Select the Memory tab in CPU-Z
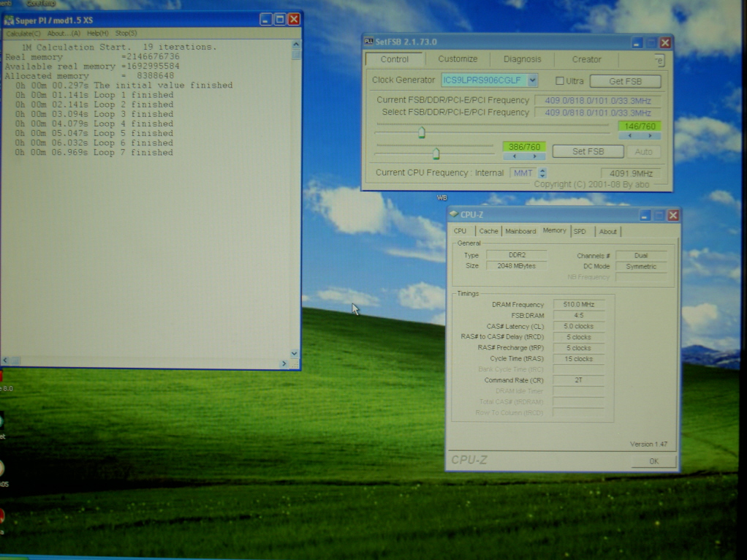747x560 pixels. pos(555,230)
